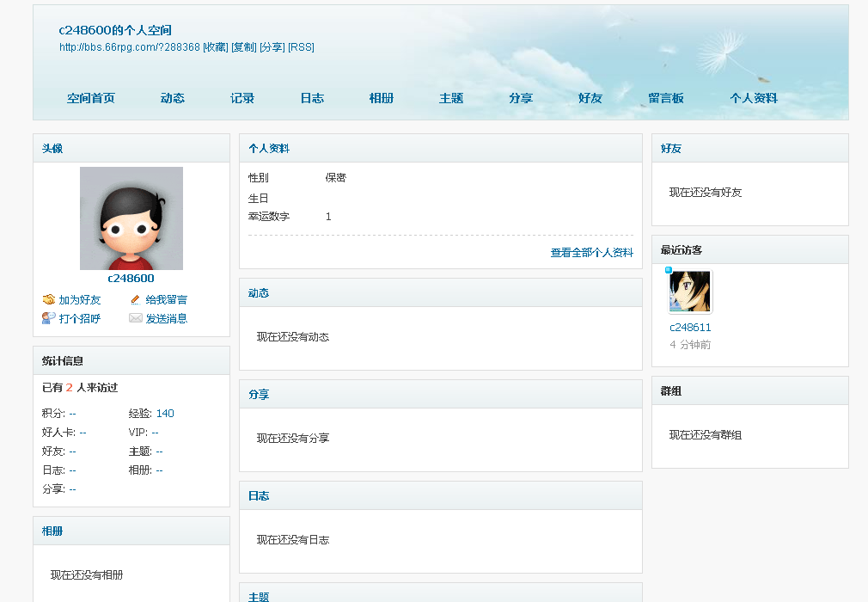This screenshot has height=602, width=868.
Task: Click the online status dot on visitor c248611
Action: [668, 270]
